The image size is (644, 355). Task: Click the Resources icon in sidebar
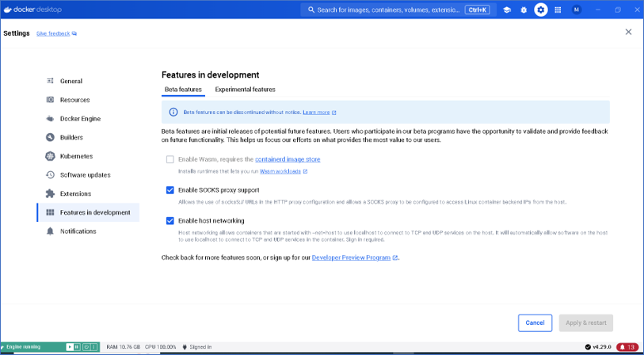tap(50, 100)
